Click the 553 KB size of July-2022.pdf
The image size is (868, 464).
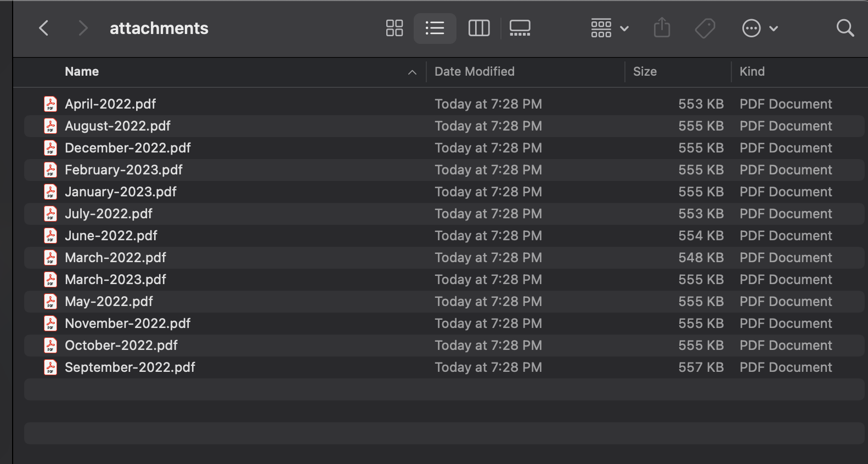pyautogui.click(x=701, y=214)
